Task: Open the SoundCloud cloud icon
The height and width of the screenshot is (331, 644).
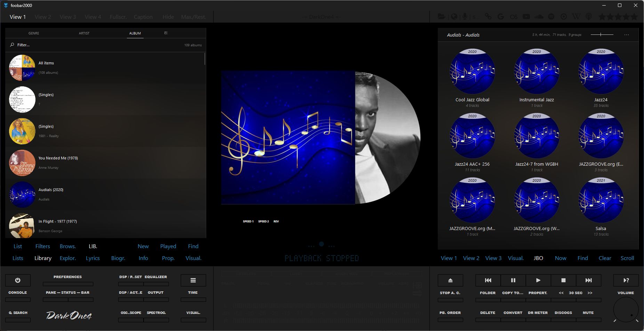Action: 539,17
